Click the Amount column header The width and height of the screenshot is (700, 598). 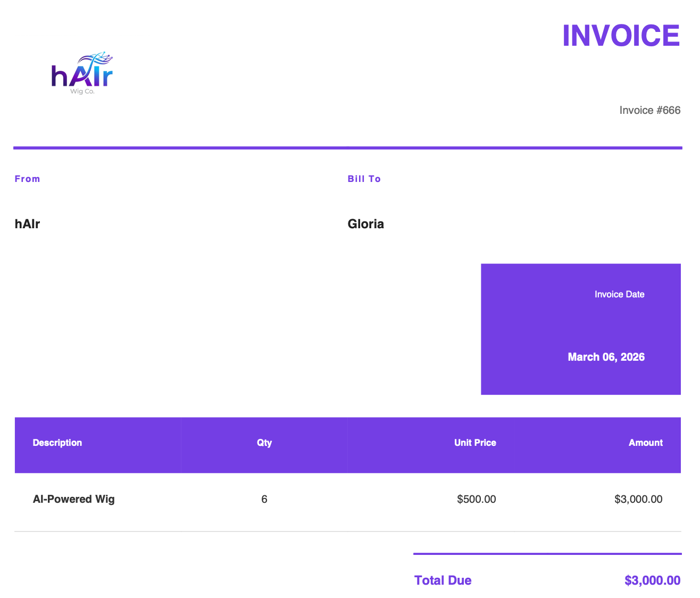click(x=645, y=443)
